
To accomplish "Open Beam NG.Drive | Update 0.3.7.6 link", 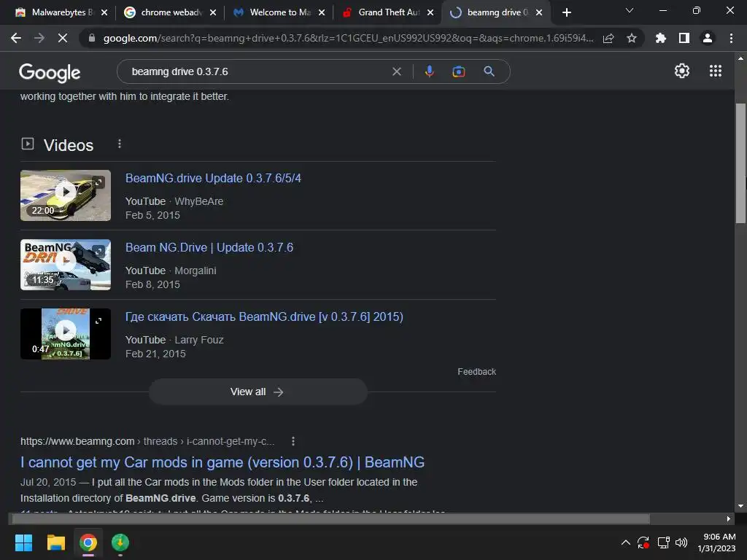I will (x=209, y=248).
